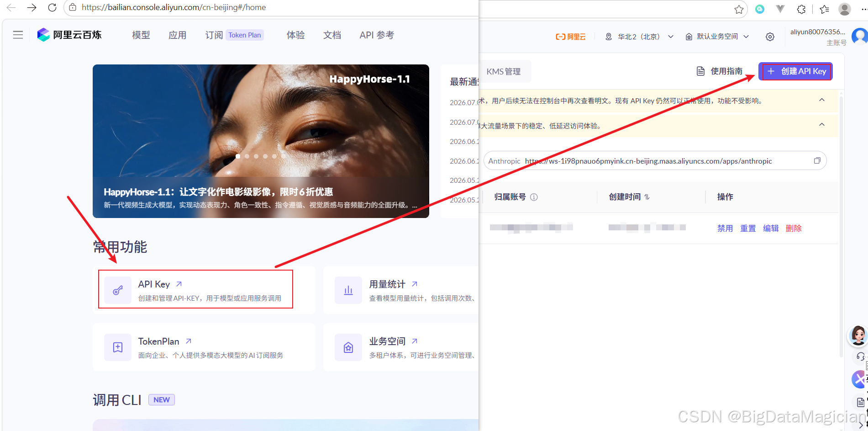Viewport: 868px width, 431px height.
Task: Click the aliyun80076356 account name
Action: click(x=818, y=32)
